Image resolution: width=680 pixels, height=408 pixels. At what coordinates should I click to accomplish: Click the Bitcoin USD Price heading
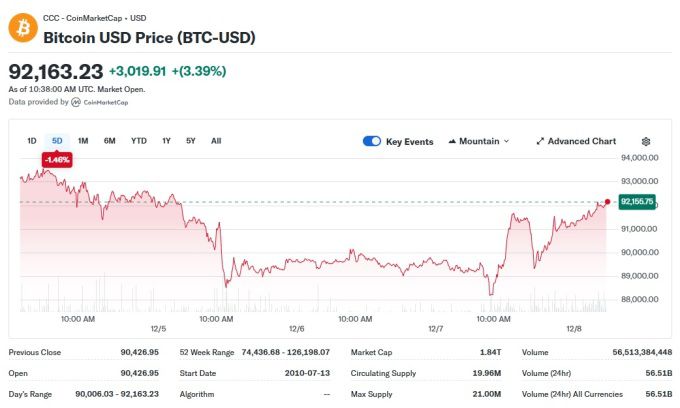(x=149, y=37)
